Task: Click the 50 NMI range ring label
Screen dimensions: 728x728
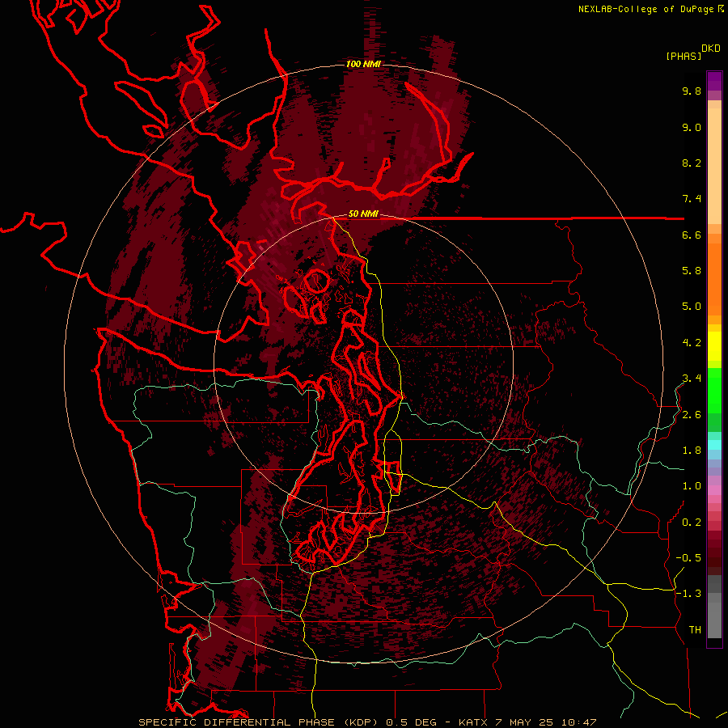Action: click(x=363, y=214)
